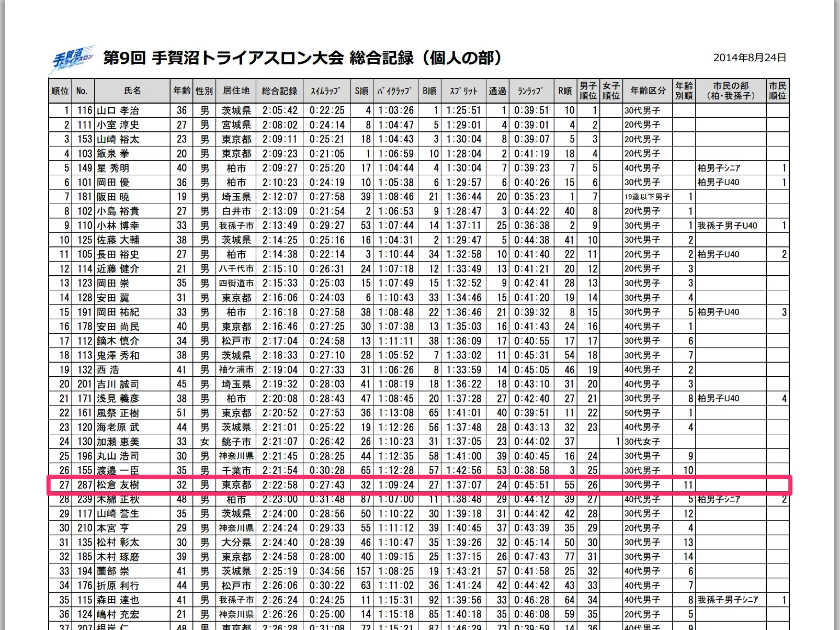This screenshot has width=840, height=630.
Task: Click the 居住地 column header
Action: (x=236, y=91)
